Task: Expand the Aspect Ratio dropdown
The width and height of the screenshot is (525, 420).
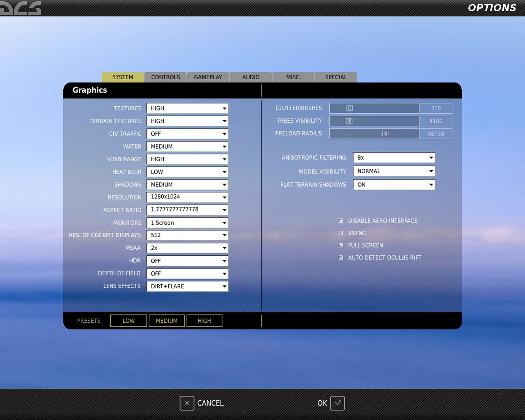Action: [x=187, y=210]
